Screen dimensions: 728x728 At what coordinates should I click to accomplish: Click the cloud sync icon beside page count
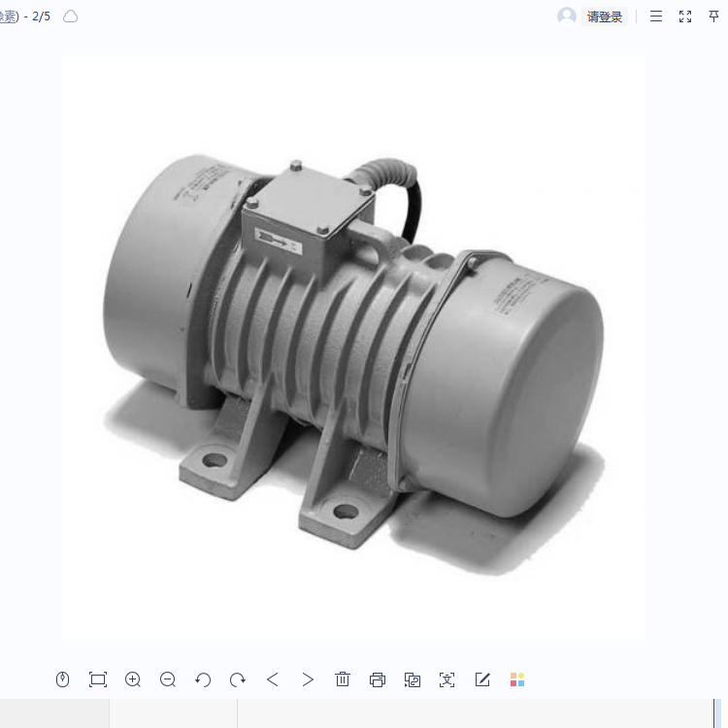coord(71,17)
